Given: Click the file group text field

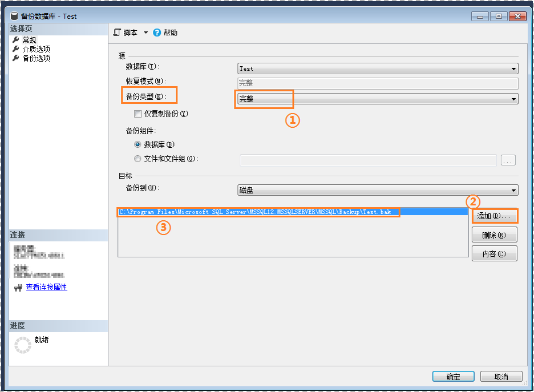Looking at the screenshot, I should [368, 160].
